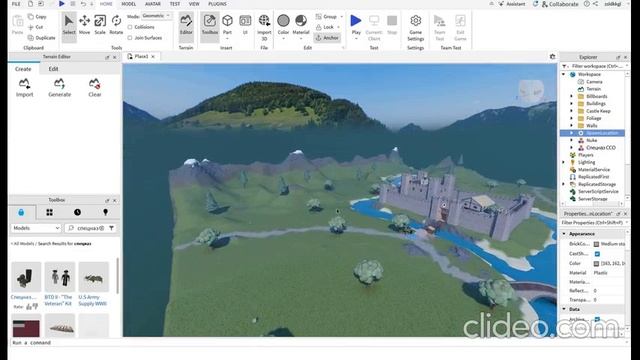This screenshot has width=640, height=360.
Task: Enable the Collisions checkbox
Action: pos(130,27)
